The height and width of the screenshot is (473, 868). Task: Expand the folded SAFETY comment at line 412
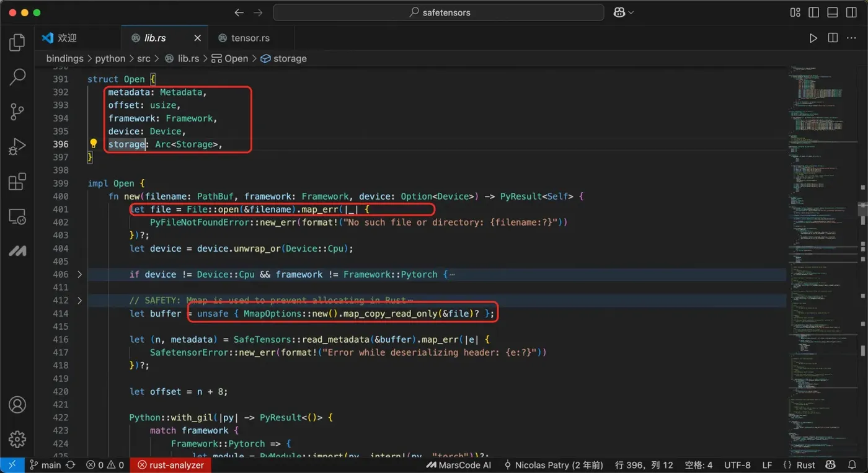[x=79, y=300]
